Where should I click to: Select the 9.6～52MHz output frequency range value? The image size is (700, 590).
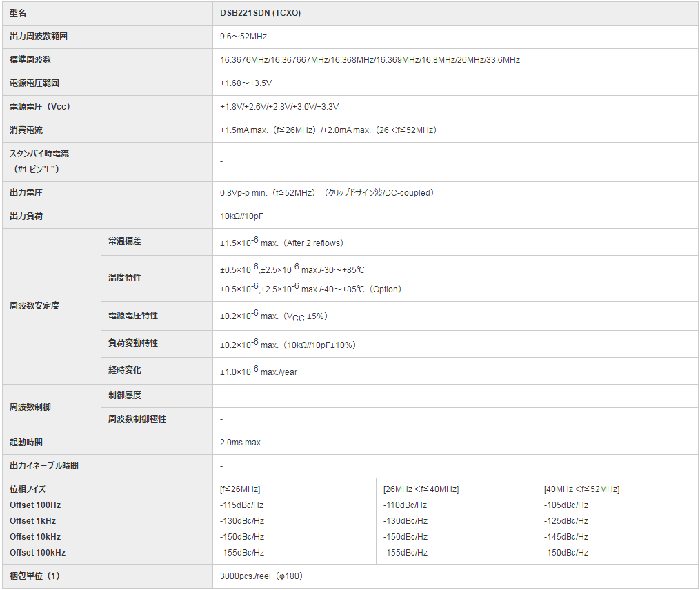[x=243, y=36]
